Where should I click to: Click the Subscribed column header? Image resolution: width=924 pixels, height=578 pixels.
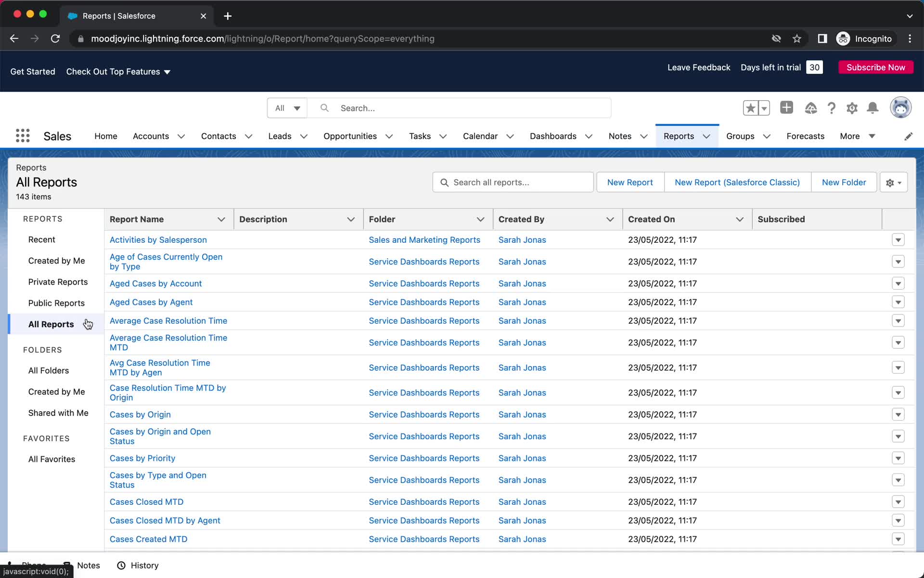click(x=781, y=219)
